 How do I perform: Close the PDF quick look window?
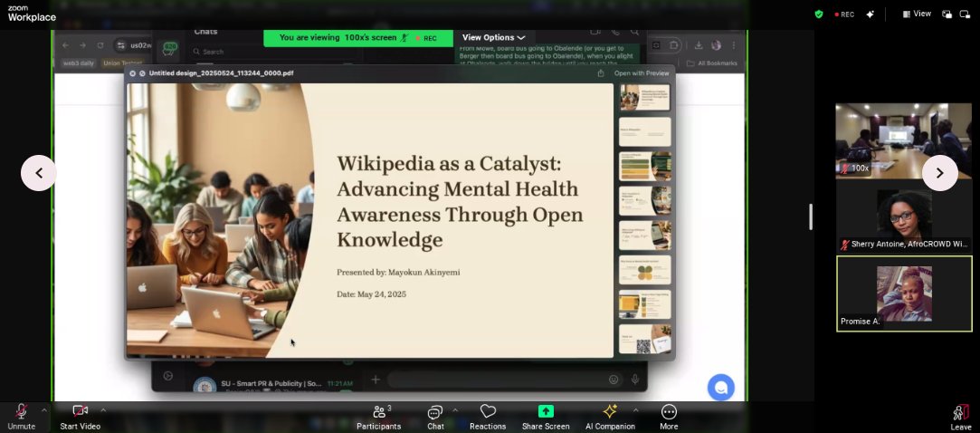coord(132,73)
